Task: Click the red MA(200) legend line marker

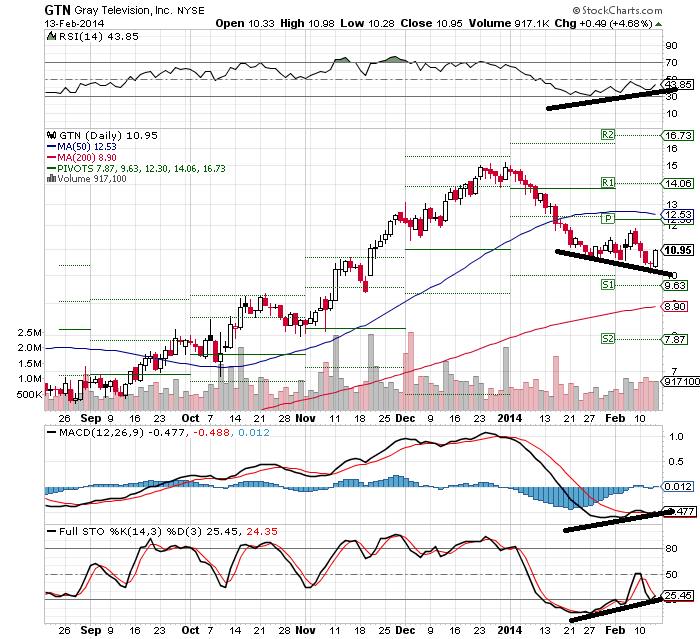Action: [51, 158]
